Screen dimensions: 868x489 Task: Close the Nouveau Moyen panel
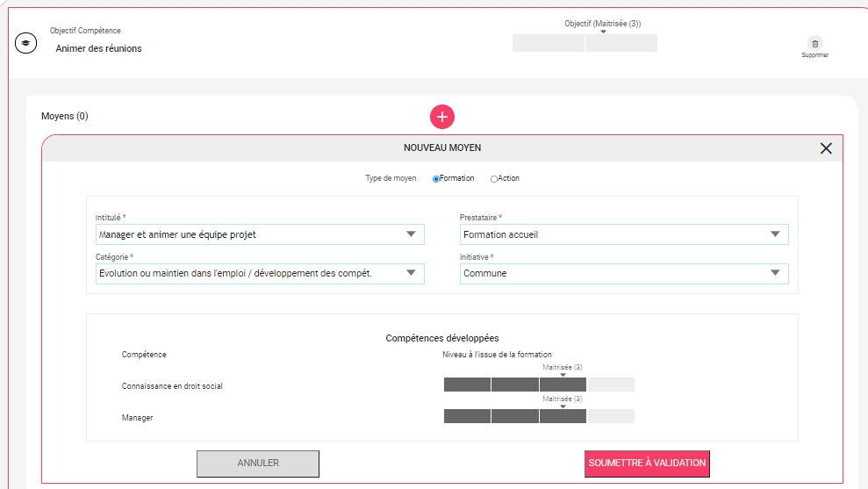pyautogui.click(x=825, y=148)
